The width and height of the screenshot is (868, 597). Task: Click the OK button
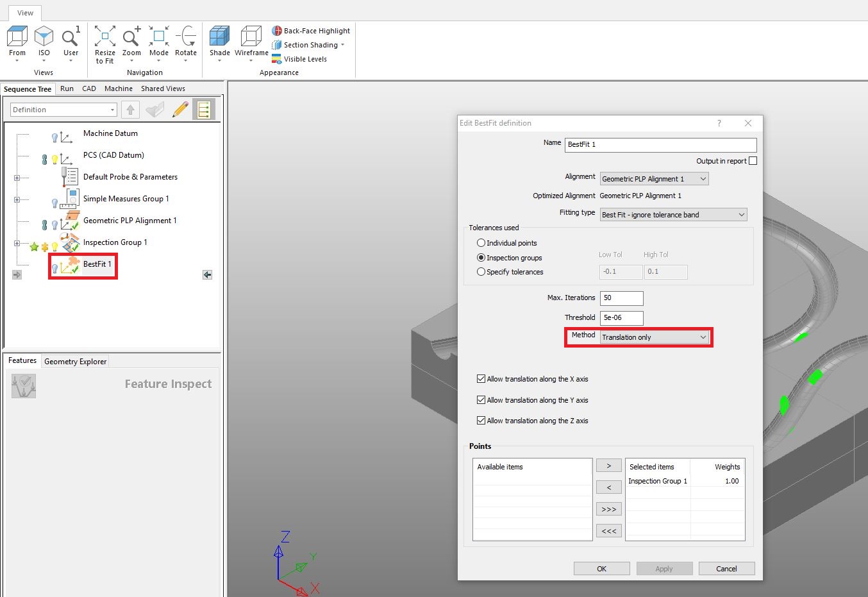pyautogui.click(x=601, y=569)
